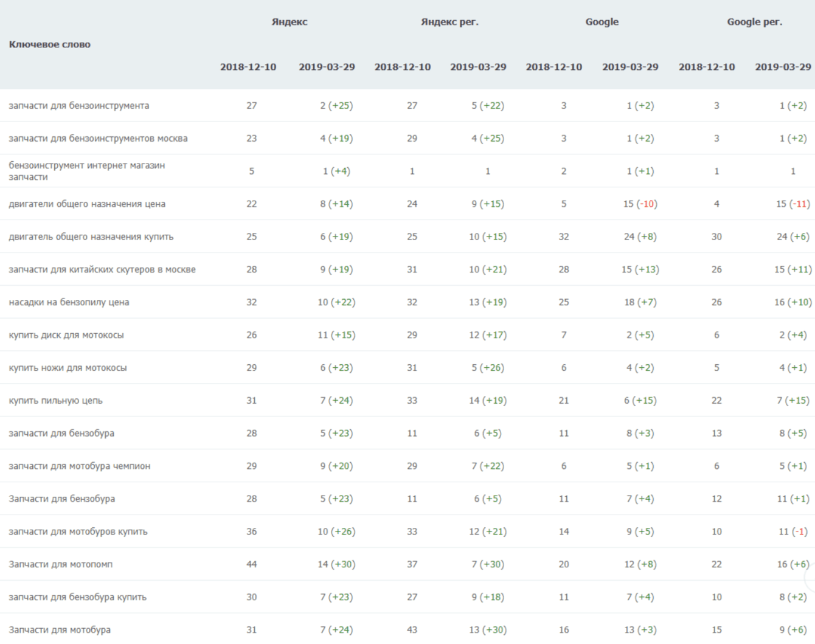The height and width of the screenshot is (644, 815).
Task: Click keyword Запчасти для мотопомп
Action: 60,564
